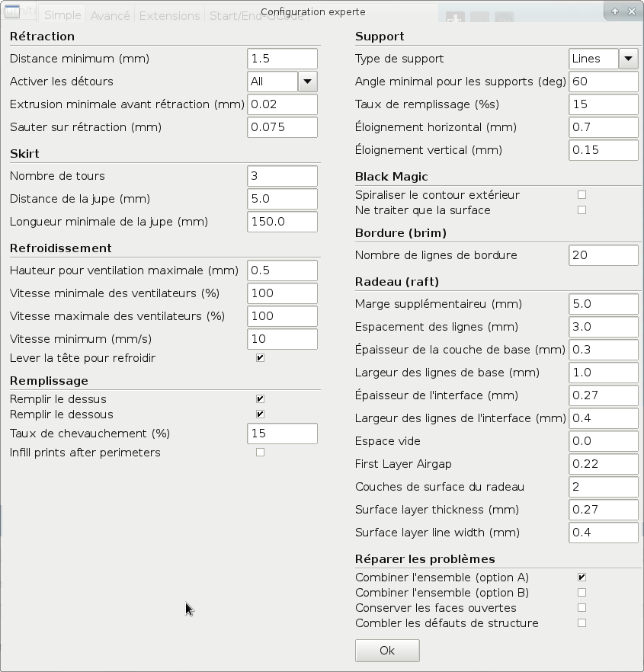Enable 'Spiraliser le contour extérieur' checkbox
Viewport: 644px width, 672px height.
(582, 195)
